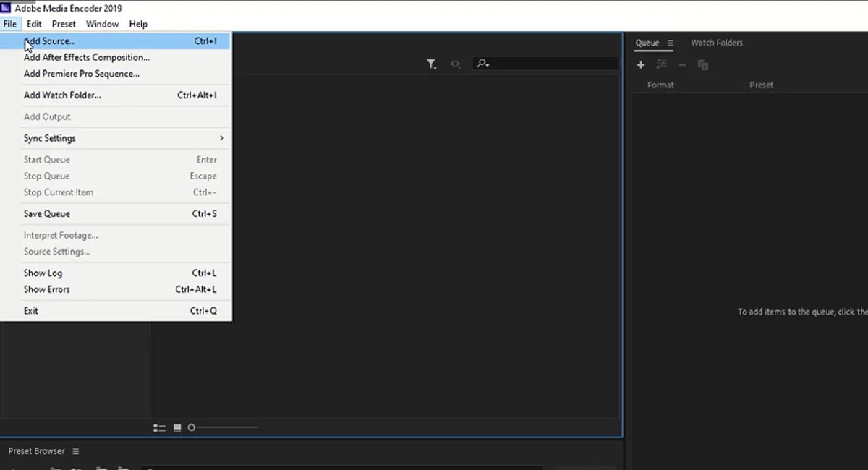Click the Remove minus icon in Queue panel
The width and height of the screenshot is (868, 470).
point(682,64)
